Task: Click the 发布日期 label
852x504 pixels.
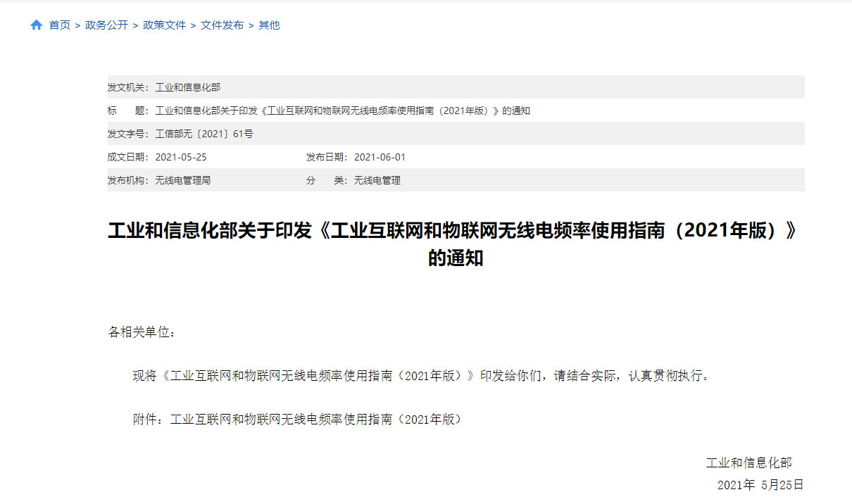Action: point(327,157)
